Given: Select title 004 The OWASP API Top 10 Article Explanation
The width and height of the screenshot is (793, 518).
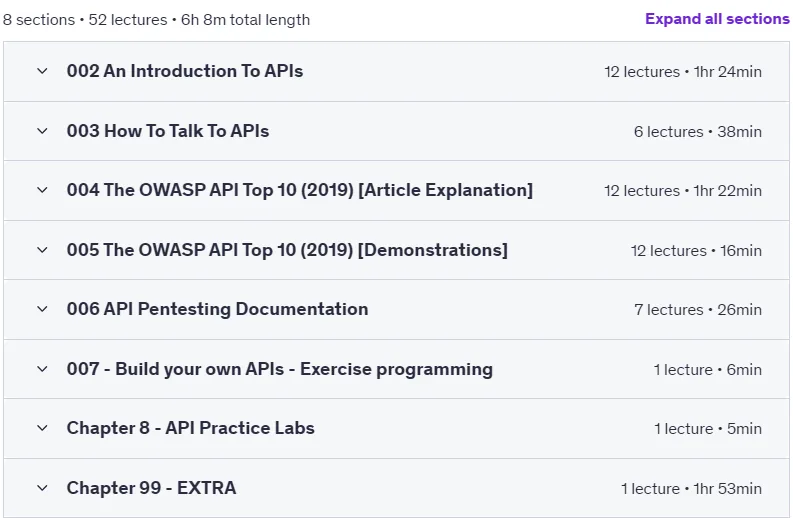Looking at the screenshot, I should 300,190.
